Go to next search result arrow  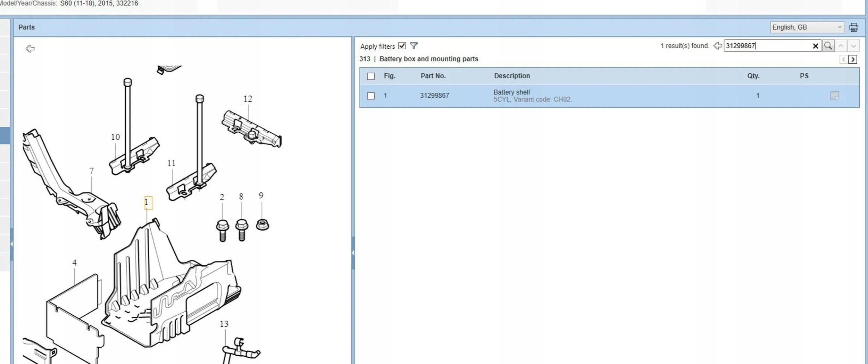coord(854,46)
